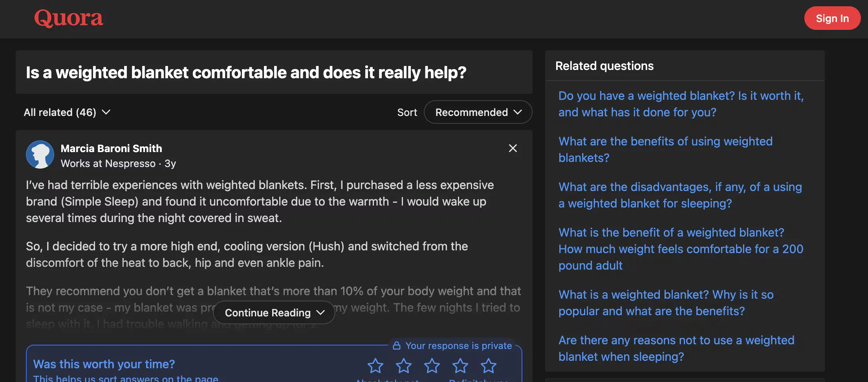Screen dimensions: 868x382
Task: Open the Recommended sort dropdown
Action: point(478,112)
